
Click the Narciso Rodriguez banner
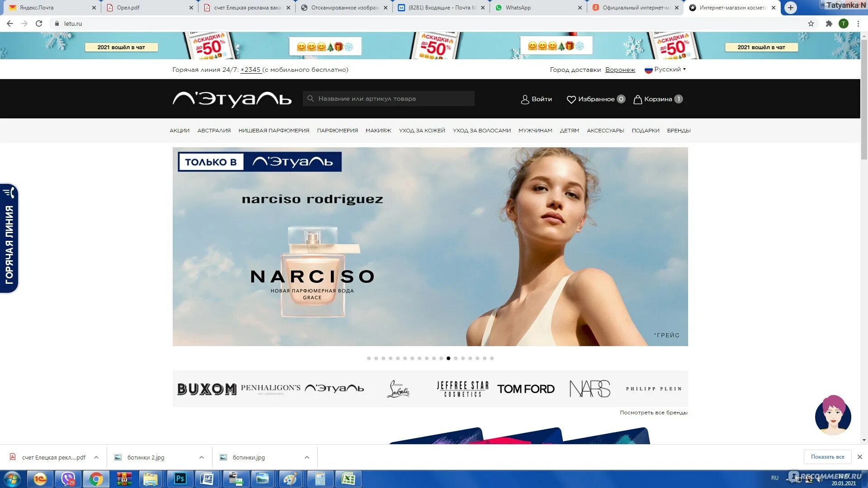coord(430,247)
